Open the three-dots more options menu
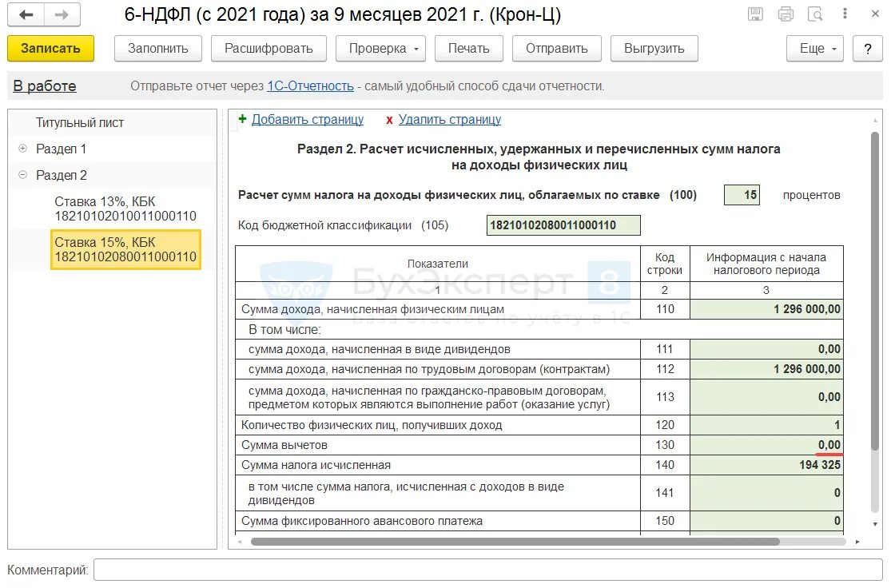 click(845, 14)
